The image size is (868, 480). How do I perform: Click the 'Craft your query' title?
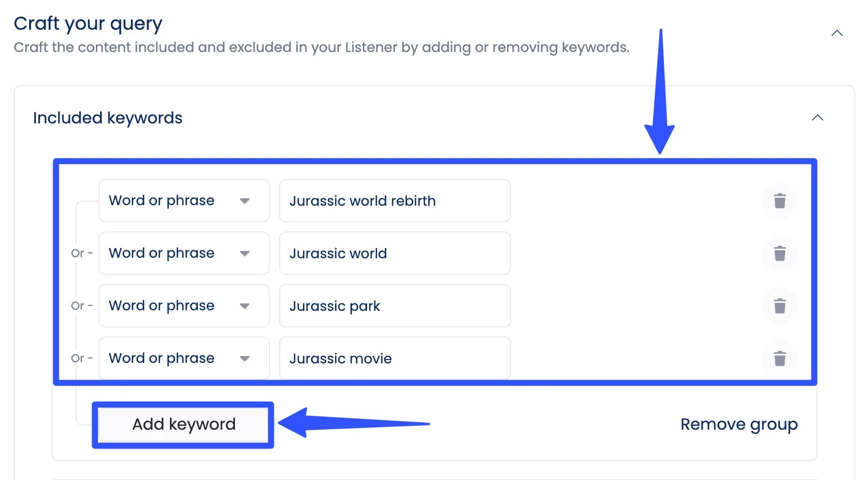(88, 23)
